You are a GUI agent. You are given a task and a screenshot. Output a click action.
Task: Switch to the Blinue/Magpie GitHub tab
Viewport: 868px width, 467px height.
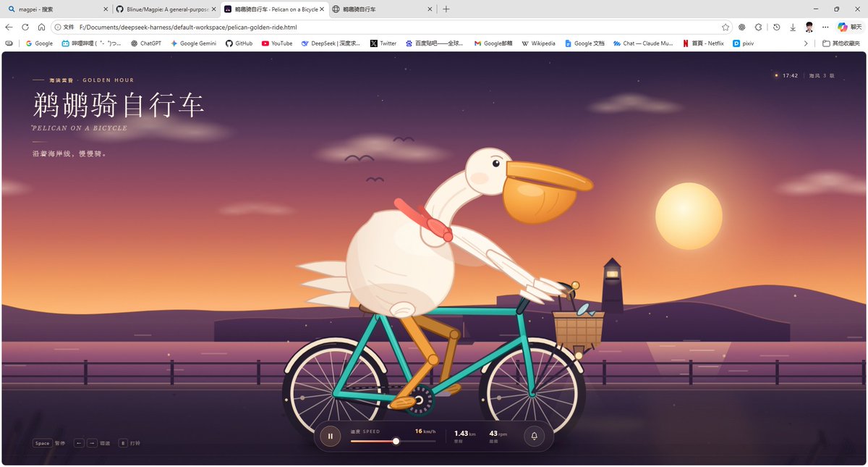(166, 9)
